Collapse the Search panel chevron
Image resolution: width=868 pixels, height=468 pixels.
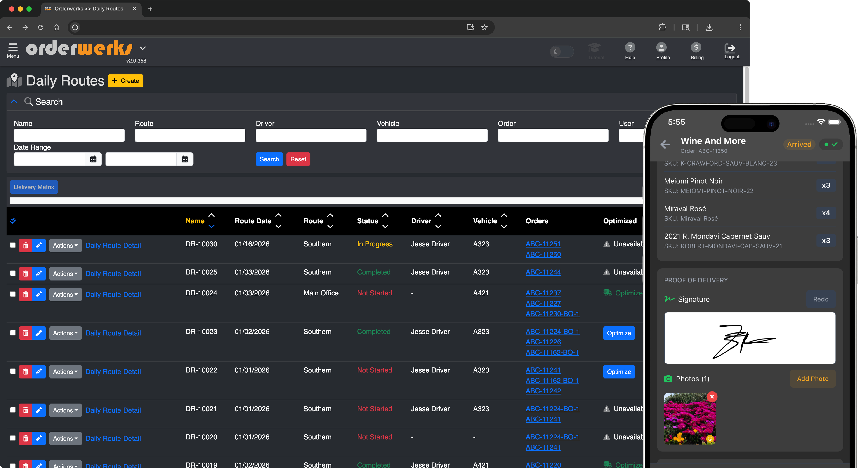(14, 101)
